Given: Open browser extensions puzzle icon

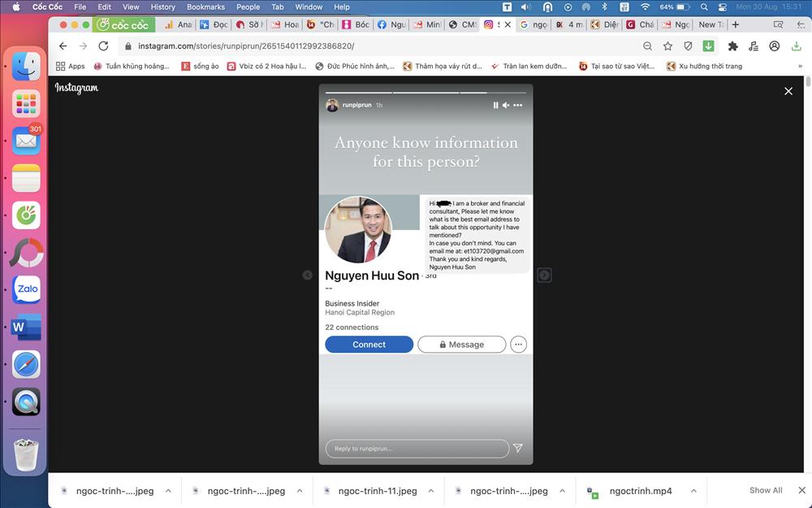Looking at the screenshot, I should pos(732,46).
